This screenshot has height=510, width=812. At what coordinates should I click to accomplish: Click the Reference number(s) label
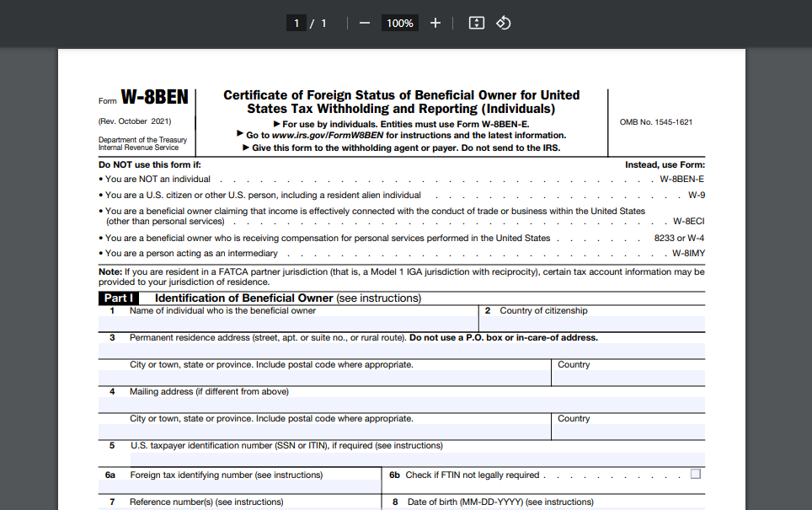206,502
